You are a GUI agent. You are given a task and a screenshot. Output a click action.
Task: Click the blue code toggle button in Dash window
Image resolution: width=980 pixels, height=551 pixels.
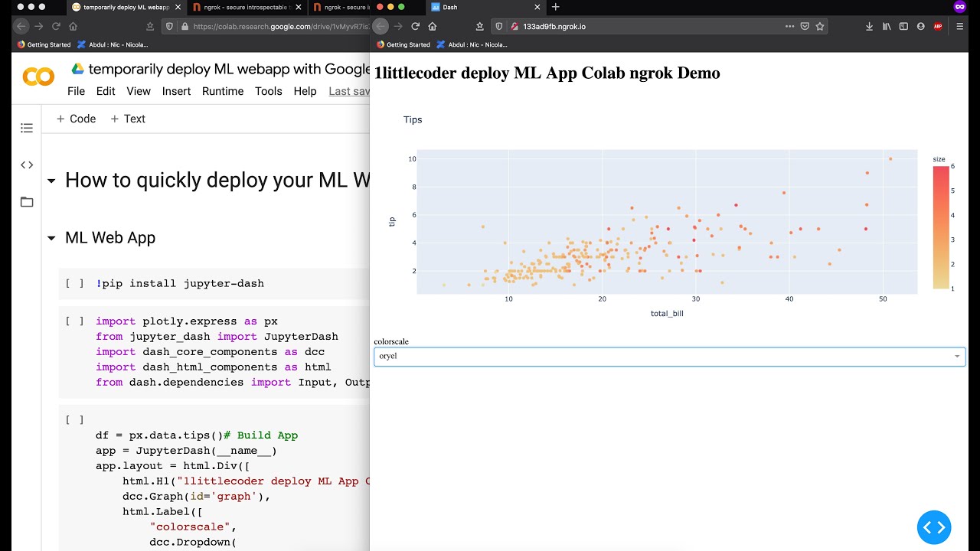click(934, 527)
